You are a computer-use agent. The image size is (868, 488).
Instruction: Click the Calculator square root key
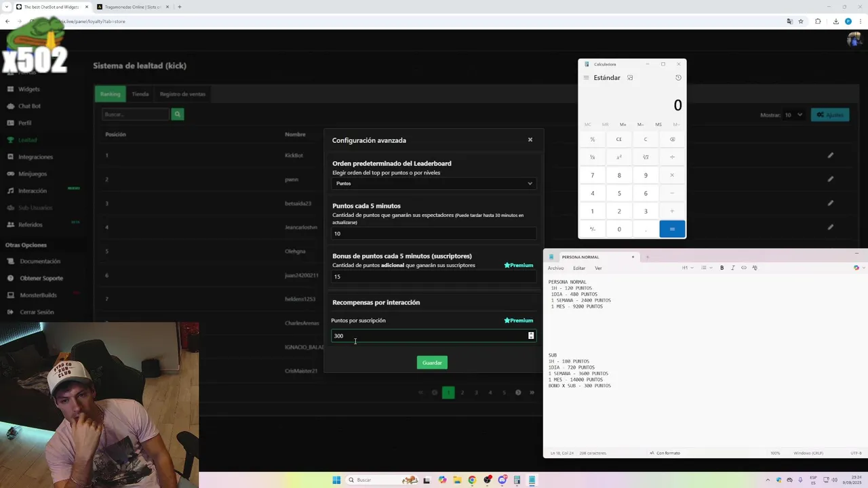pos(646,157)
